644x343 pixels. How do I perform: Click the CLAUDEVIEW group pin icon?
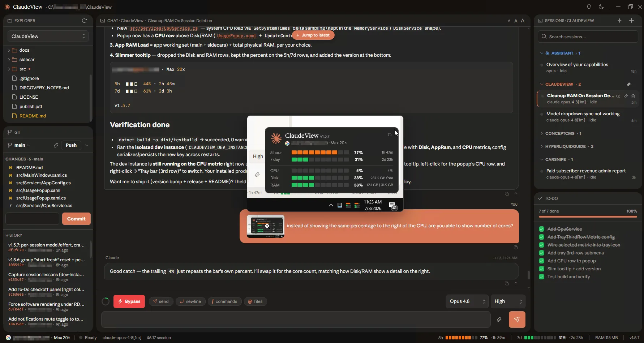[629, 84]
